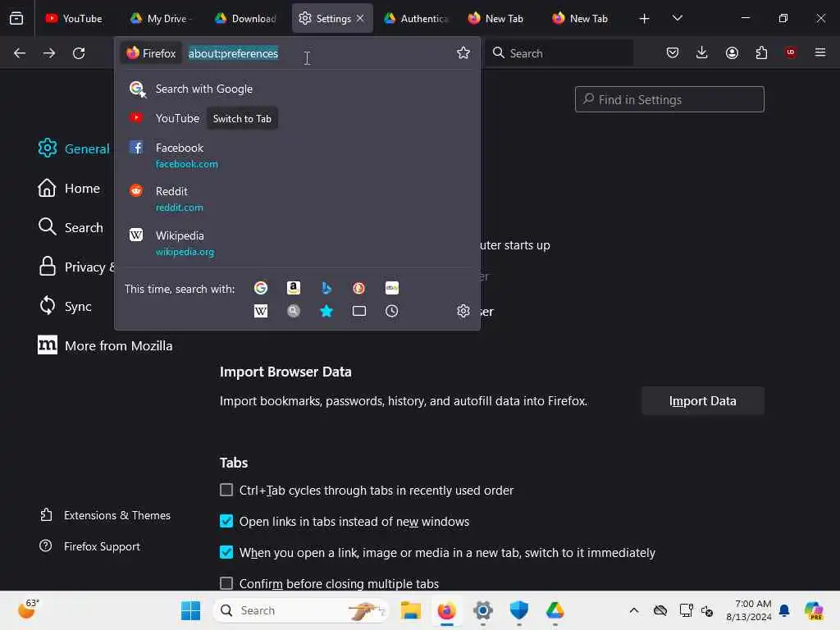Image resolution: width=840 pixels, height=630 pixels.
Task: Uncheck switch to new tab immediately option
Action: (x=226, y=552)
